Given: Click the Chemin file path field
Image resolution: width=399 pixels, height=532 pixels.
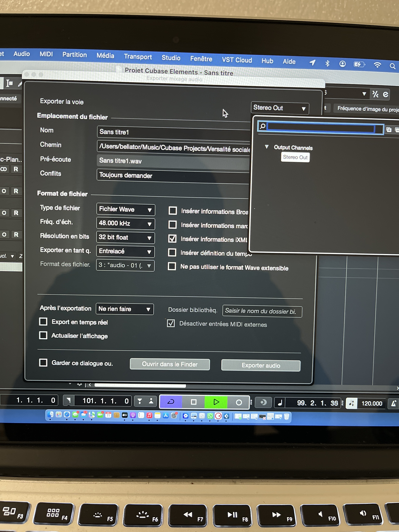Looking at the screenshot, I should click(174, 148).
